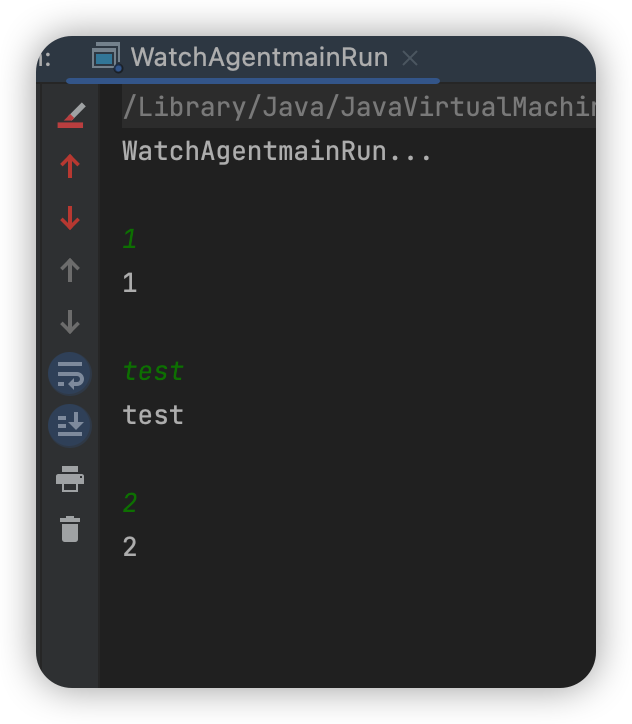Toggle scroll to end of output

(70, 425)
